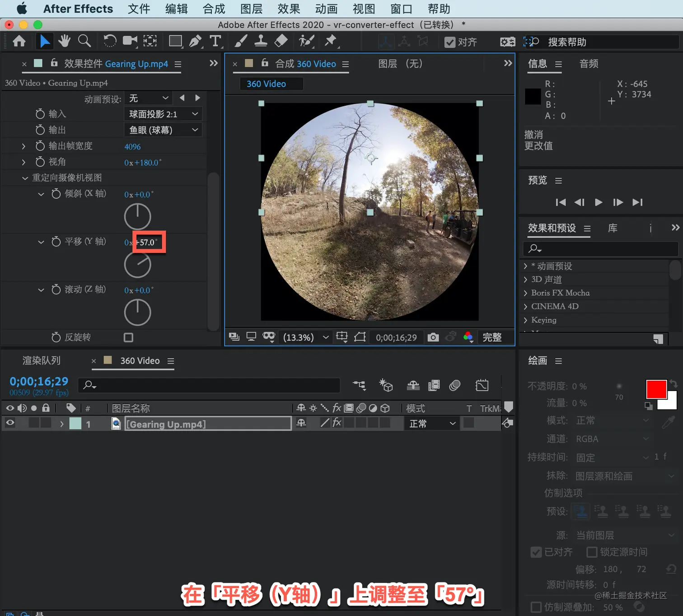Open the 窗口 menu
The width and height of the screenshot is (683, 616).
click(x=401, y=9)
